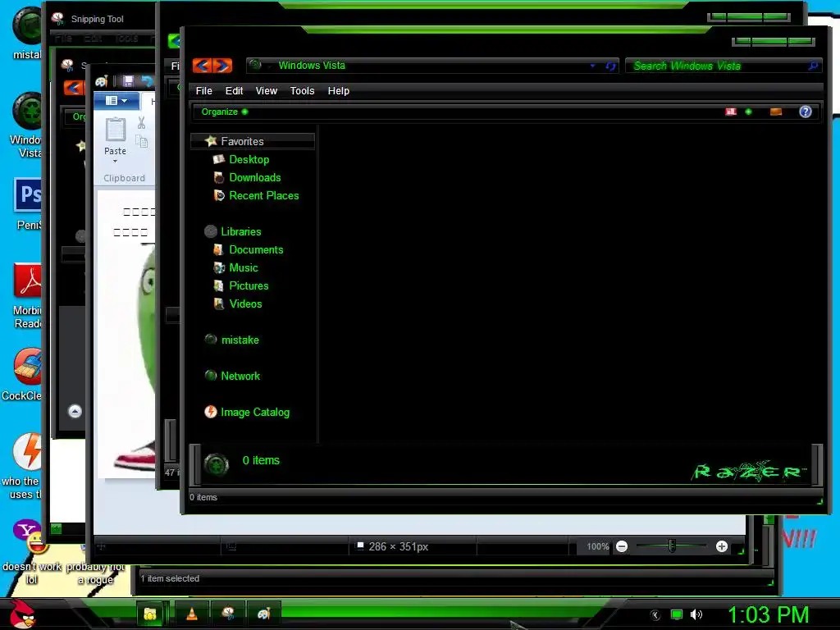Refresh the Windows Vista address bar
The height and width of the screenshot is (630, 840).
(x=610, y=66)
